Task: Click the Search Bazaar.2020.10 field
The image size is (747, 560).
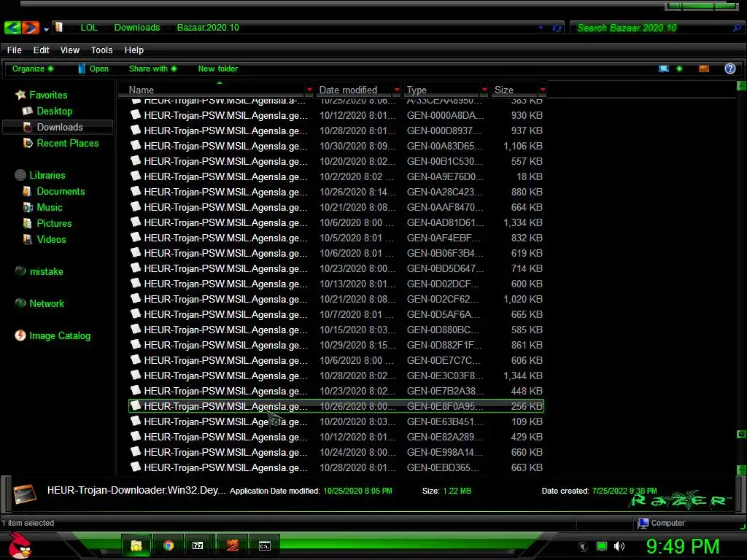Action: [651, 28]
